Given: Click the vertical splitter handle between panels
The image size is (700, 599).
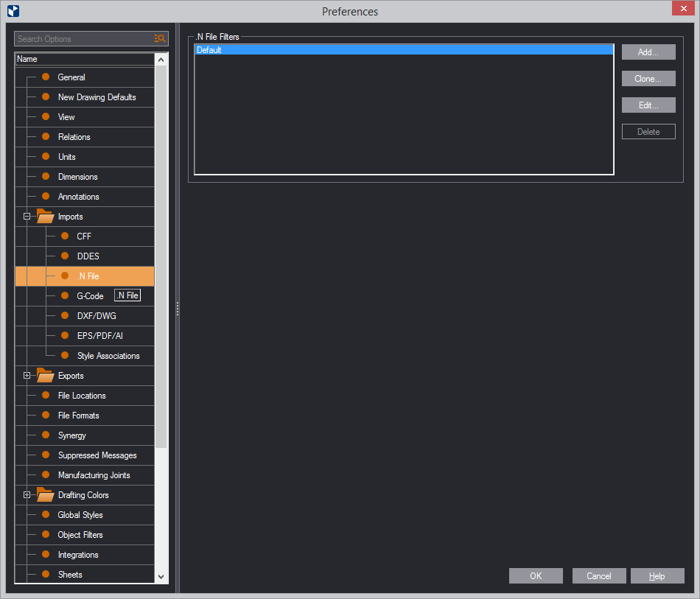Looking at the screenshot, I should coord(178,309).
